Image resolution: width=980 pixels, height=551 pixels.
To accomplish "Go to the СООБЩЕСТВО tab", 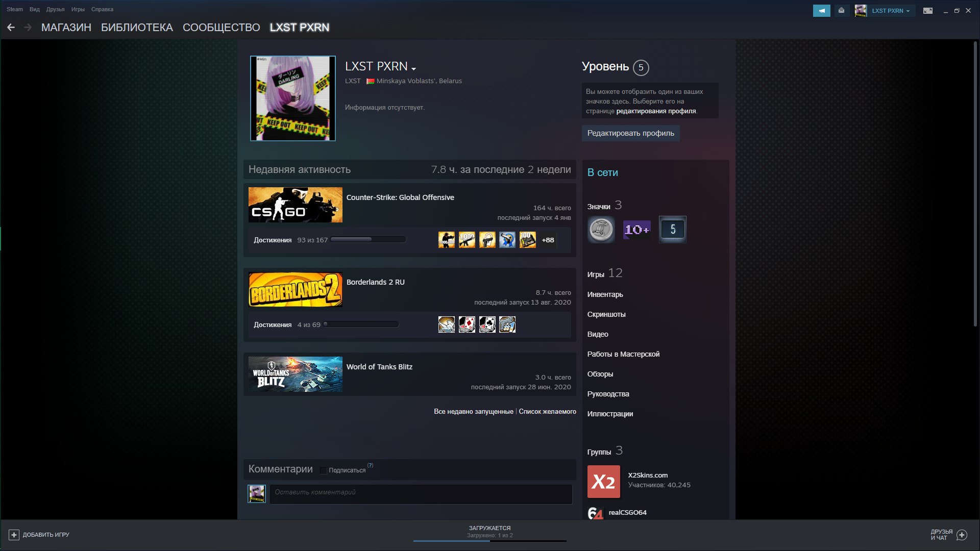I will click(222, 28).
